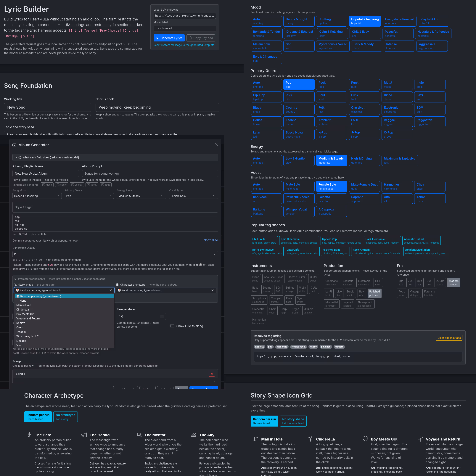
Task: Click the info icon beside 'What each field does'
Action: tap(20, 157)
